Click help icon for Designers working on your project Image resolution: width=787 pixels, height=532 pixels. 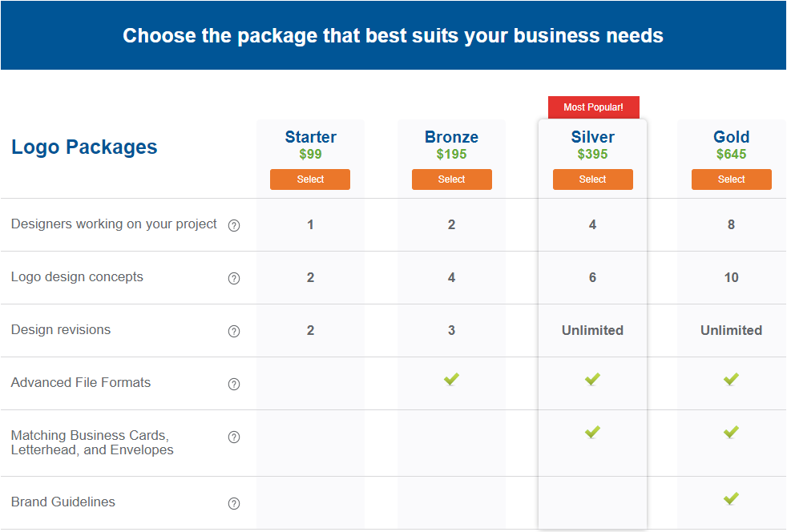(234, 226)
